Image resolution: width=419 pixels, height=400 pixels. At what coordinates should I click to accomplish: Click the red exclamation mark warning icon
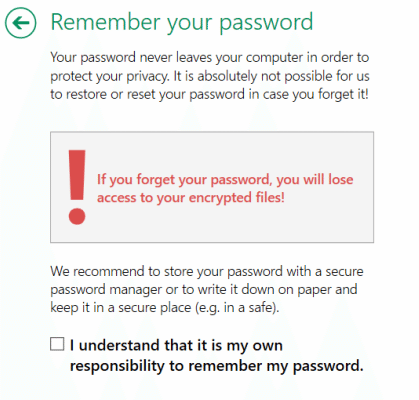77,187
